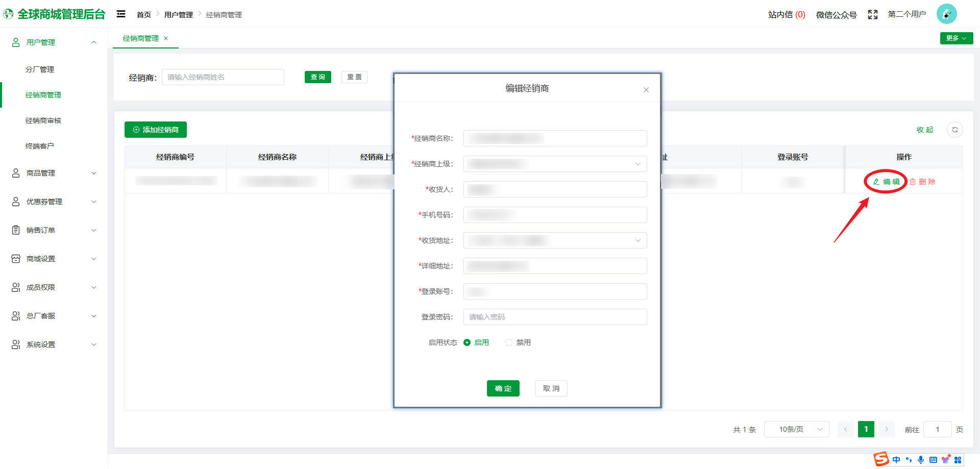Open the 经销商上级 dropdown
The height and width of the screenshot is (469, 980).
click(x=638, y=164)
